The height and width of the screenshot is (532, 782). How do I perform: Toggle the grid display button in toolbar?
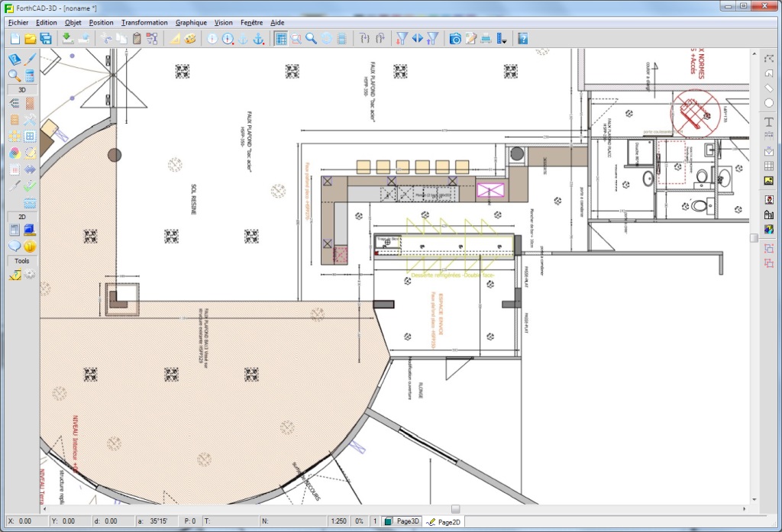tap(280, 38)
